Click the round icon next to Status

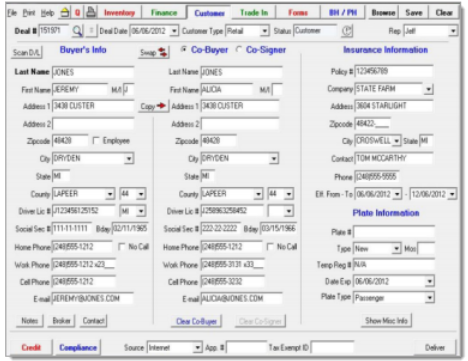(347, 31)
